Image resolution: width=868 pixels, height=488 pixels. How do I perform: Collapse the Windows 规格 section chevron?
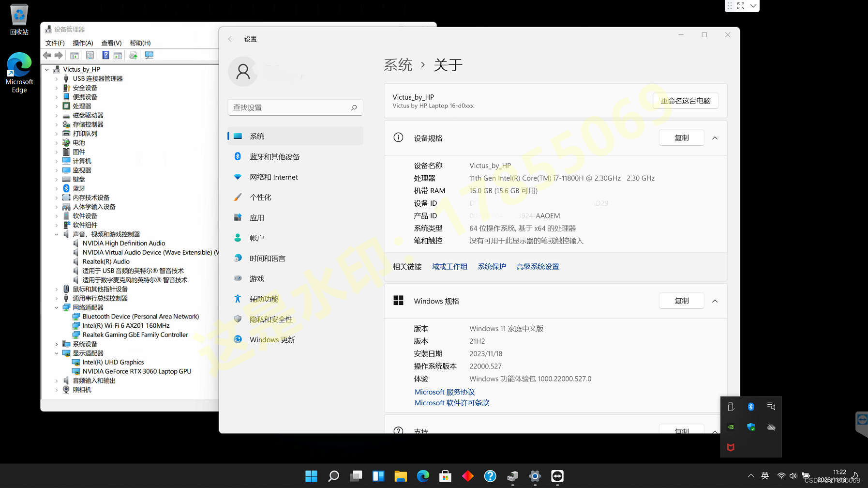[x=715, y=301]
